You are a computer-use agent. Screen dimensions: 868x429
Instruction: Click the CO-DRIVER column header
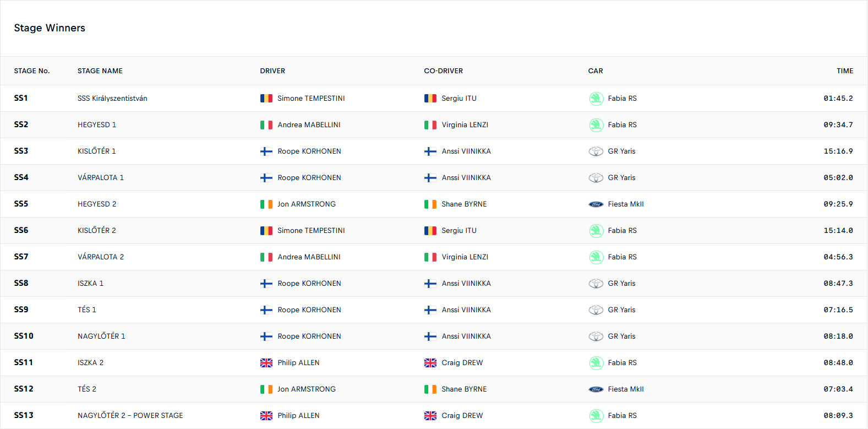pos(443,71)
